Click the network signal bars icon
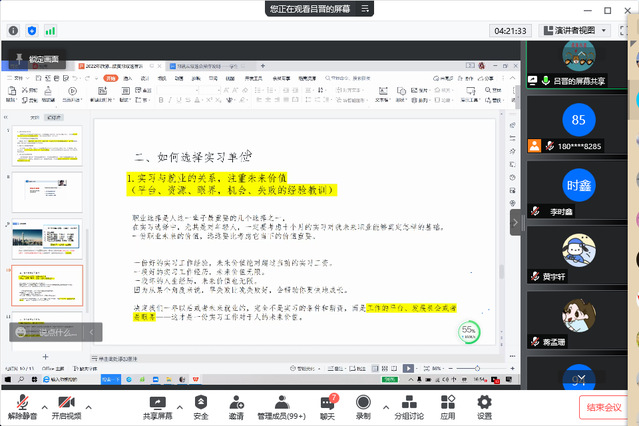639x426 pixels. [51, 32]
